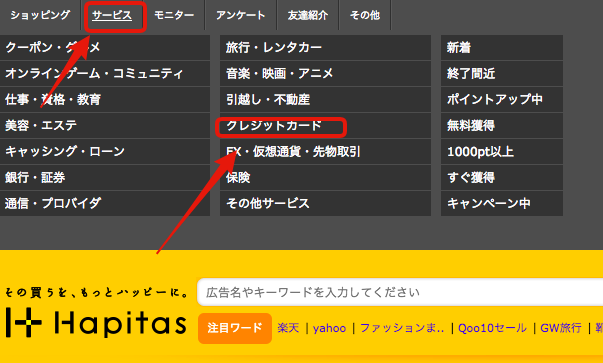
Task: Select 銀行・証券 category
Action: coord(105,177)
